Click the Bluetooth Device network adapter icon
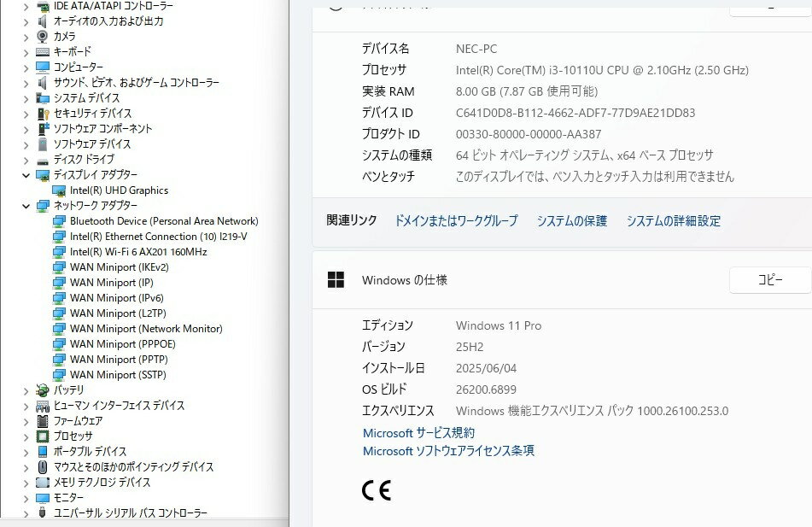 59,221
